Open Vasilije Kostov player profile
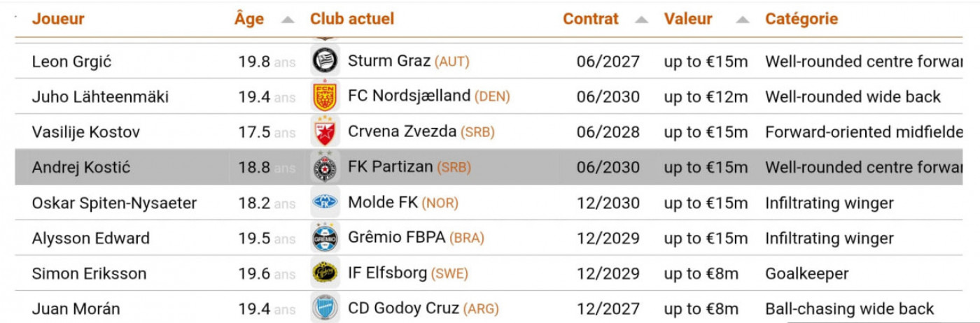Viewport: 980px width, 323px height. [86, 132]
